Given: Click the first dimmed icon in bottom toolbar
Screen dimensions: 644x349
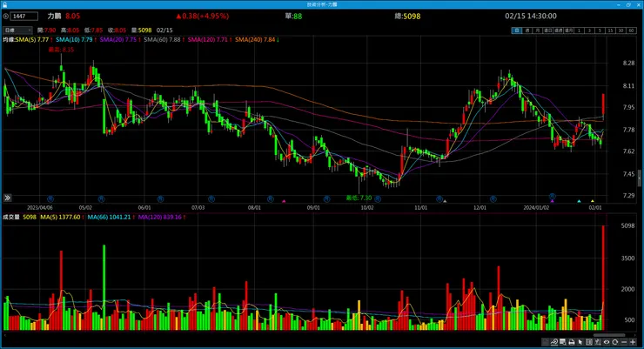Looking at the screenshot, I should pyautogui.click(x=546, y=342).
